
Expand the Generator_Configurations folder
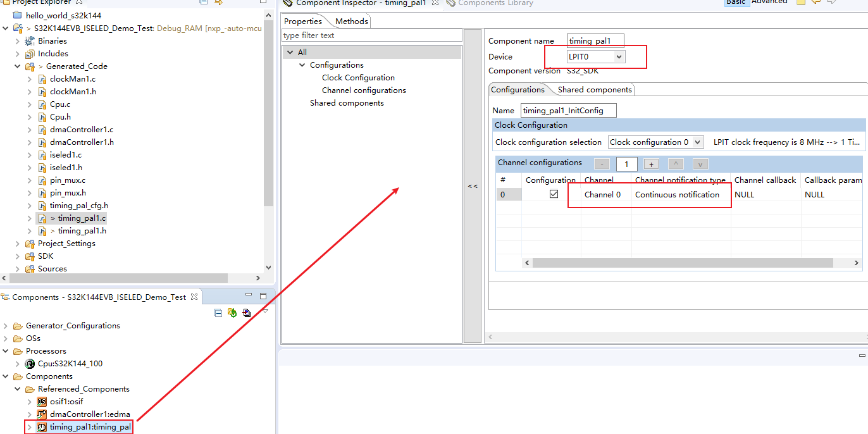5,326
